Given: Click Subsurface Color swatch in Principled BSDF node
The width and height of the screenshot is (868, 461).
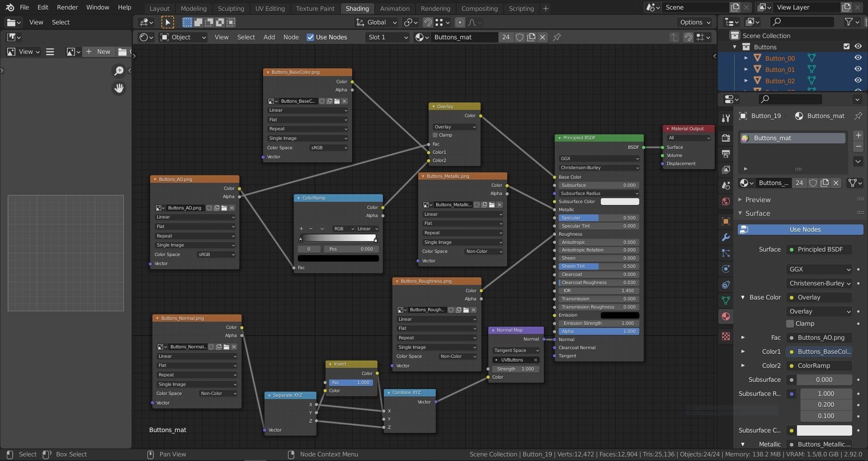Looking at the screenshot, I should click(619, 202).
